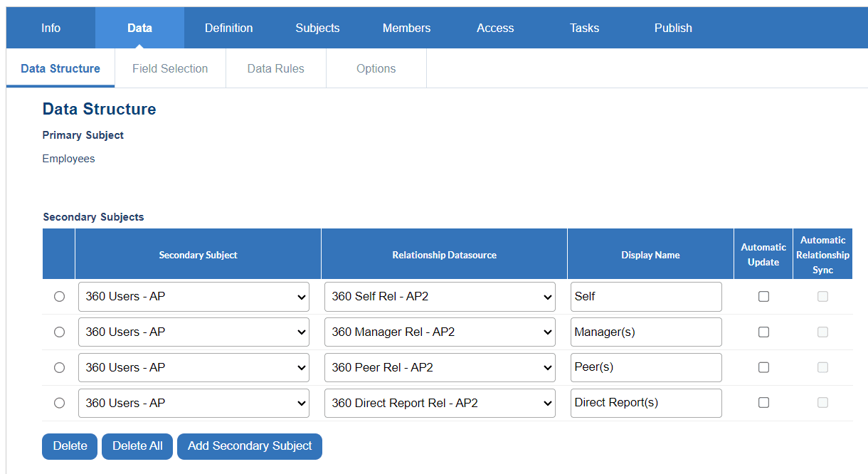Open the Data Rules subtab

[275, 69]
